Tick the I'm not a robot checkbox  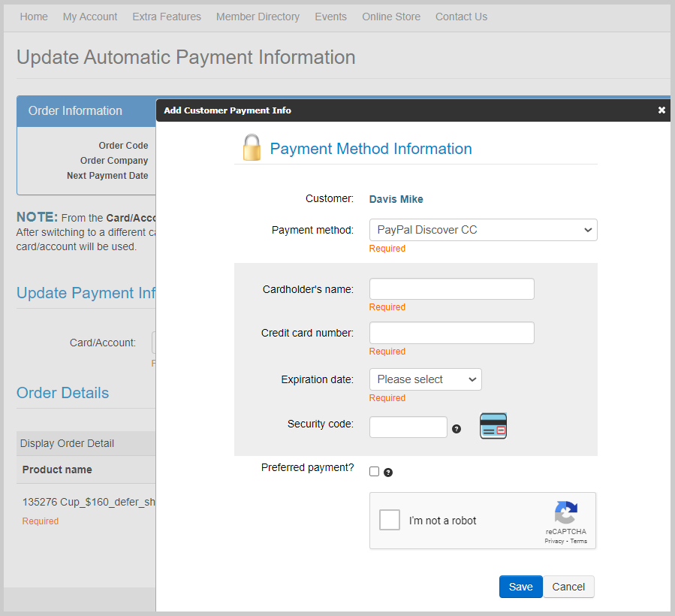[390, 520]
